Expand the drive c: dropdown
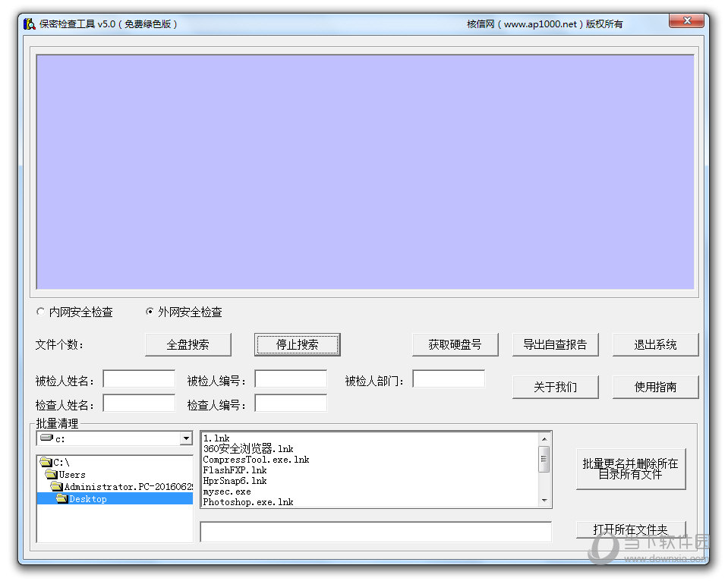 pos(186,438)
